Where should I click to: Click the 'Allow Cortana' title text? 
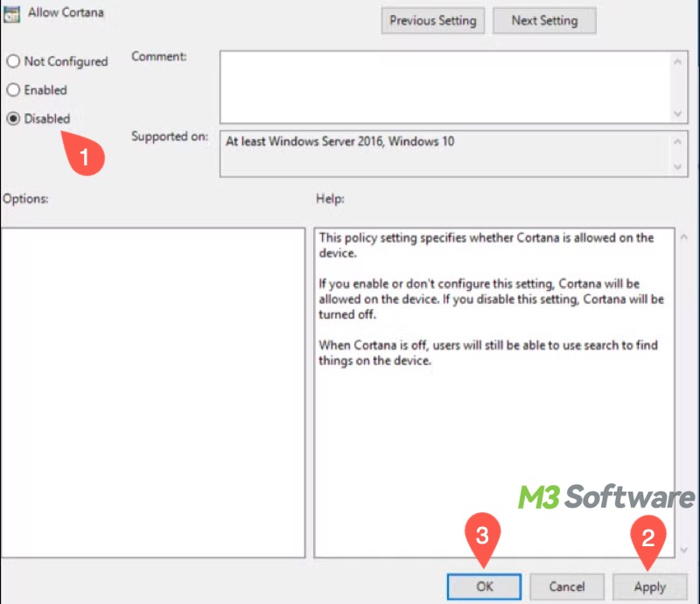pyautogui.click(x=66, y=12)
